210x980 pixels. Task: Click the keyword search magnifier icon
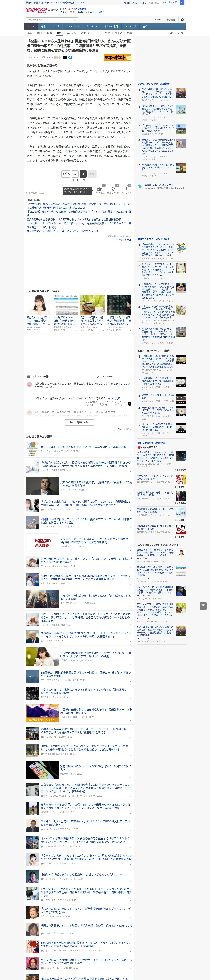75,20
